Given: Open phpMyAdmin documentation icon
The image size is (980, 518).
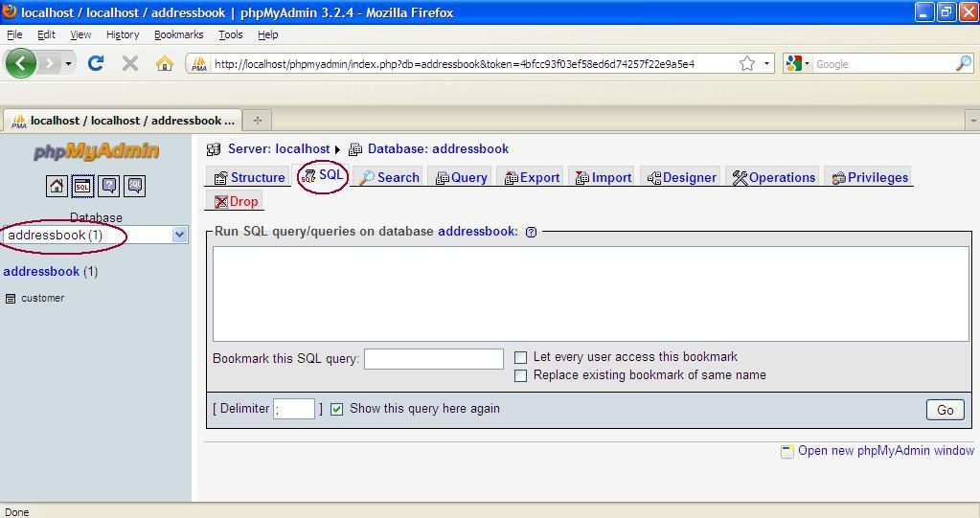Looking at the screenshot, I should [109, 186].
